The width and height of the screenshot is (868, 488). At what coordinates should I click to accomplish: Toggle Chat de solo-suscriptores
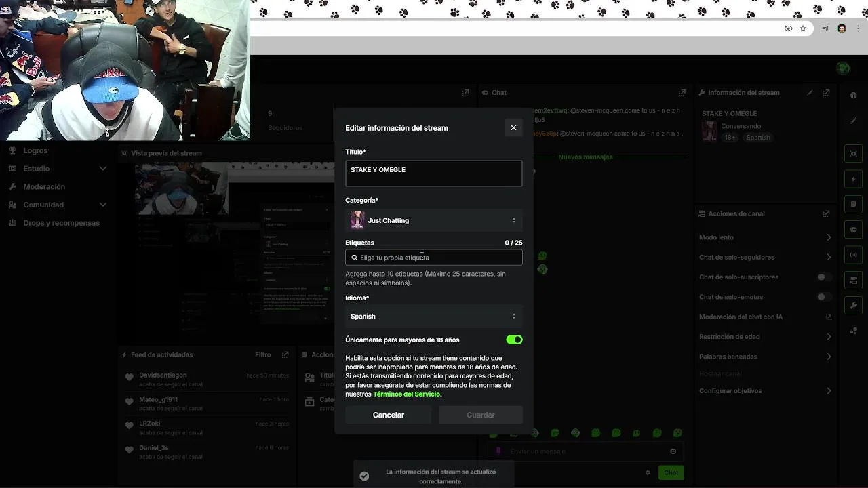[x=824, y=277]
